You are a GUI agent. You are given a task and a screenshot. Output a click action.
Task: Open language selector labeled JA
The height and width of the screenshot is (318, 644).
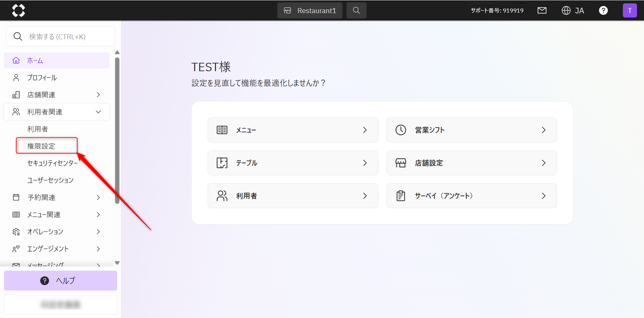point(579,11)
